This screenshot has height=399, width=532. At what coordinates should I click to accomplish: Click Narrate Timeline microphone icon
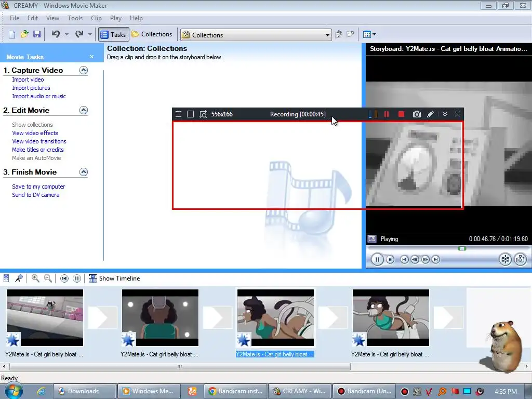coord(19,278)
